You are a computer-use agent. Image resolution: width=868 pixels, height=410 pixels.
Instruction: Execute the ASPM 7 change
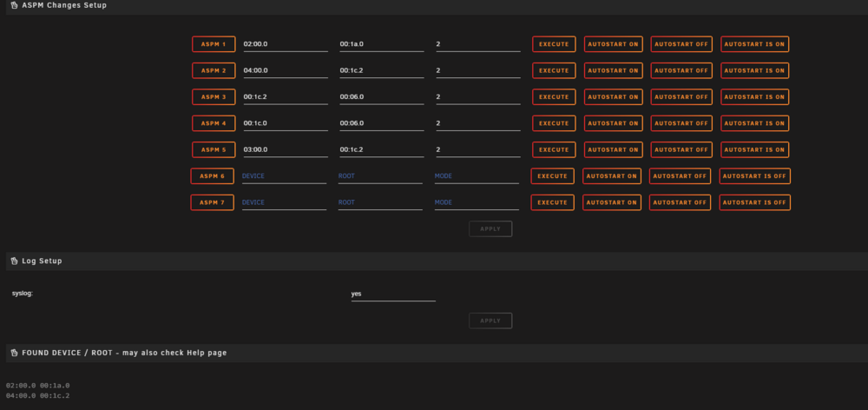coord(552,202)
